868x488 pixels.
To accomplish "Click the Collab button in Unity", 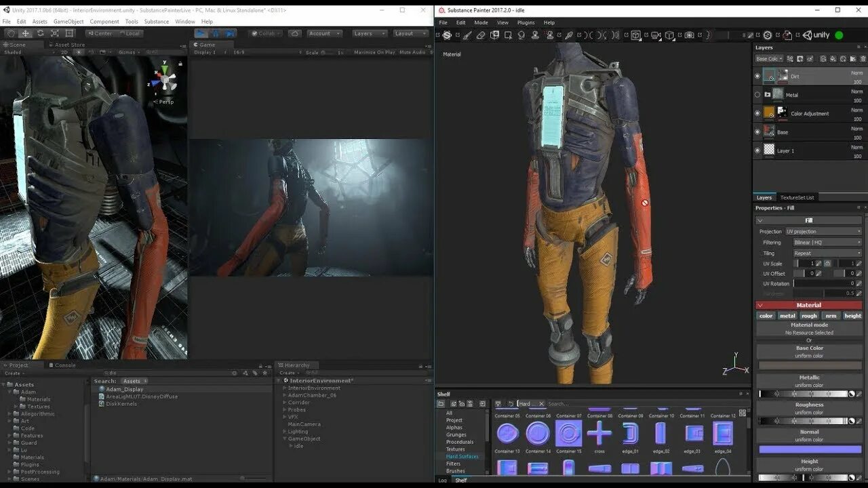I will 267,33.
